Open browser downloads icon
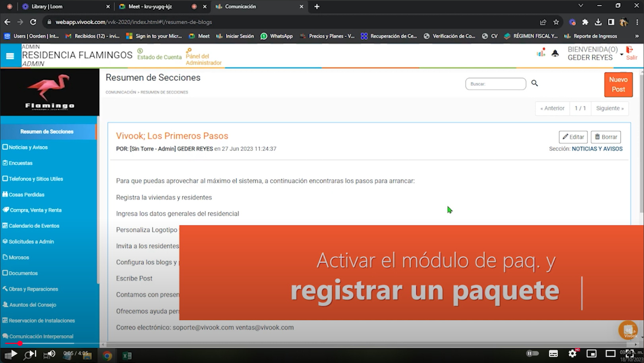The image size is (644, 363). [x=598, y=22]
